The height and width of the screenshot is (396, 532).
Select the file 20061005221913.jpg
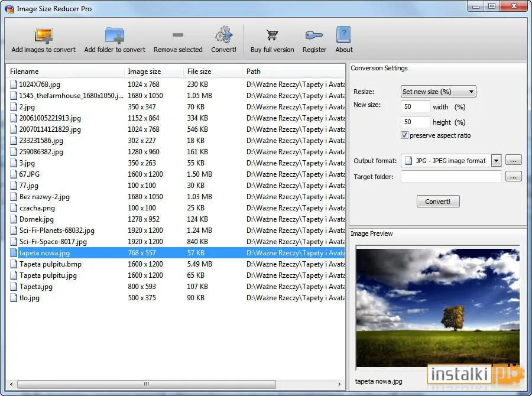point(50,118)
